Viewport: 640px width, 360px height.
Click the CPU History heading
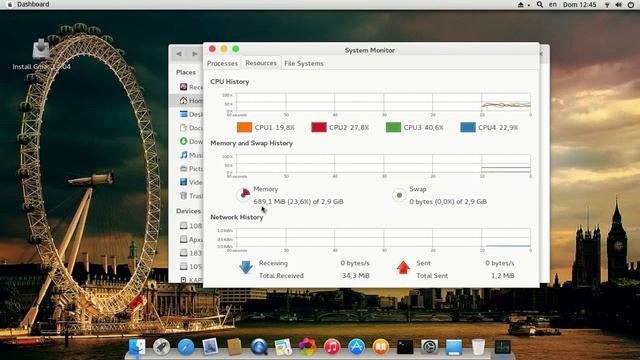[230, 82]
